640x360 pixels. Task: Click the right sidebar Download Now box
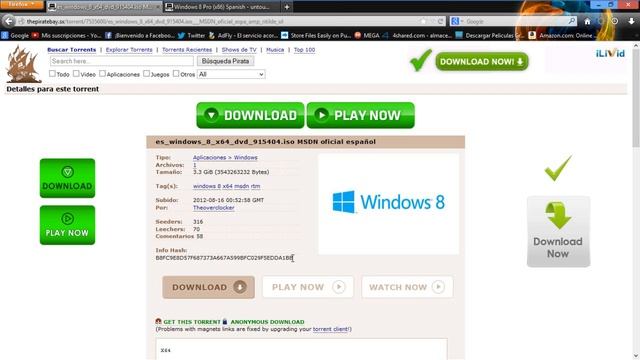coord(558,231)
